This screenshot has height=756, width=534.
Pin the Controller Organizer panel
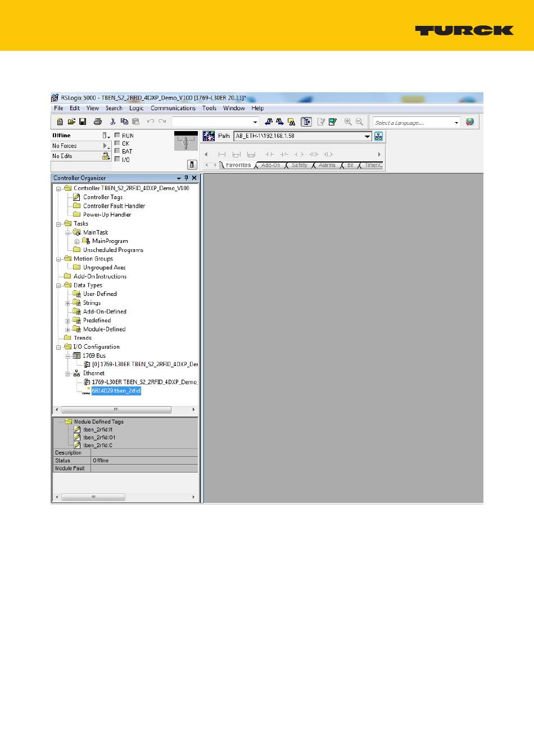pyautogui.click(x=187, y=178)
